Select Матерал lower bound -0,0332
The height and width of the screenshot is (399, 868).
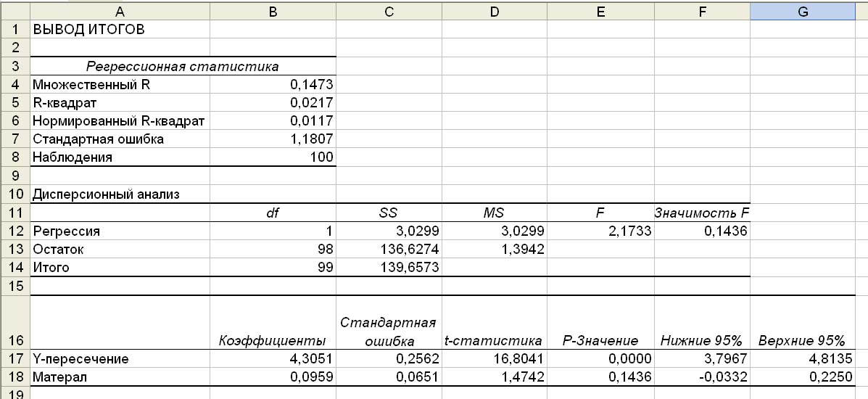[x=703, y=377]
